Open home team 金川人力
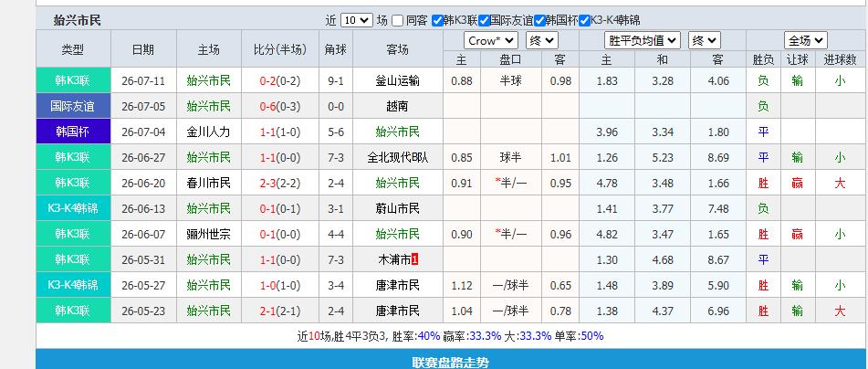 (x=208, y=132)
